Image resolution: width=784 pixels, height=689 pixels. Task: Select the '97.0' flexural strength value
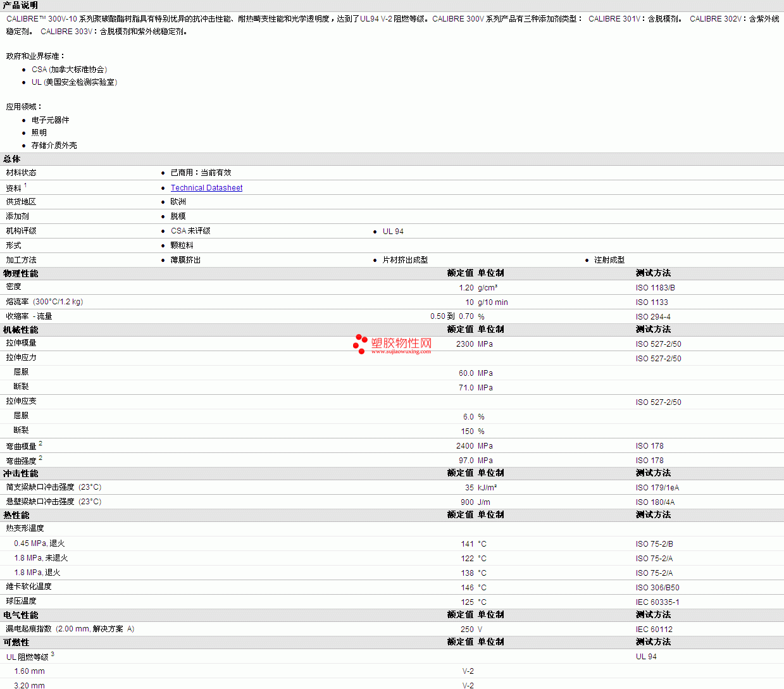[466, 461]
